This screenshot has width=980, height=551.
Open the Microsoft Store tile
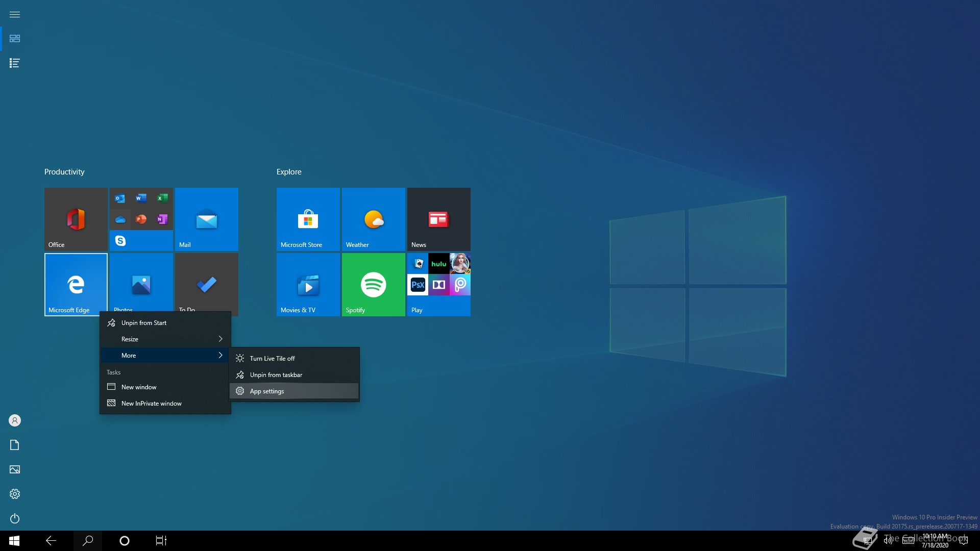[308, 219]
